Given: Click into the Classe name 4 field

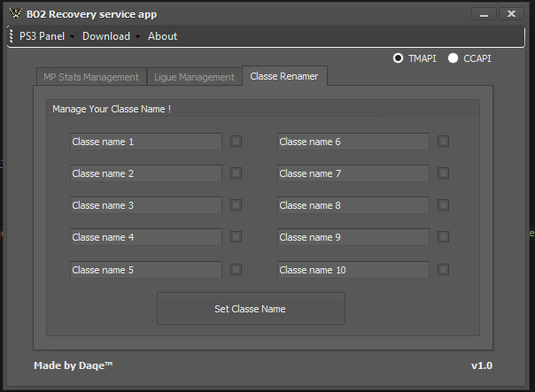Looking at the screenshot, I should [146, 237].
